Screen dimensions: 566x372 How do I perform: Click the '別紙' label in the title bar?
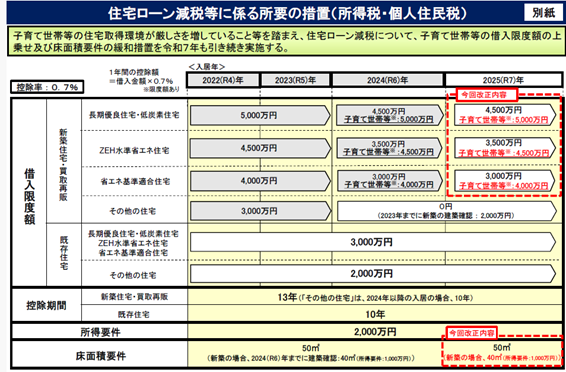click(543, 13)
